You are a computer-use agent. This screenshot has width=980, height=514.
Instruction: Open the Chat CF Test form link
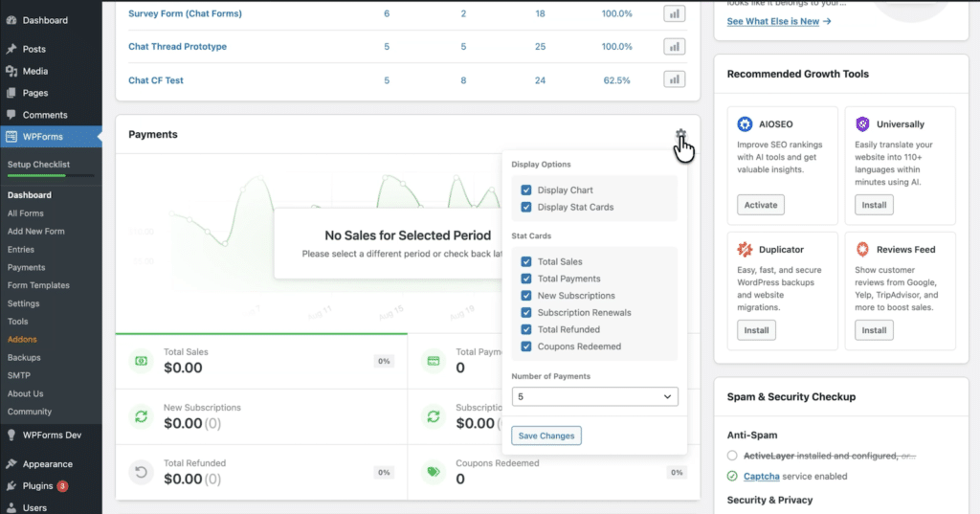coord(156,80)
